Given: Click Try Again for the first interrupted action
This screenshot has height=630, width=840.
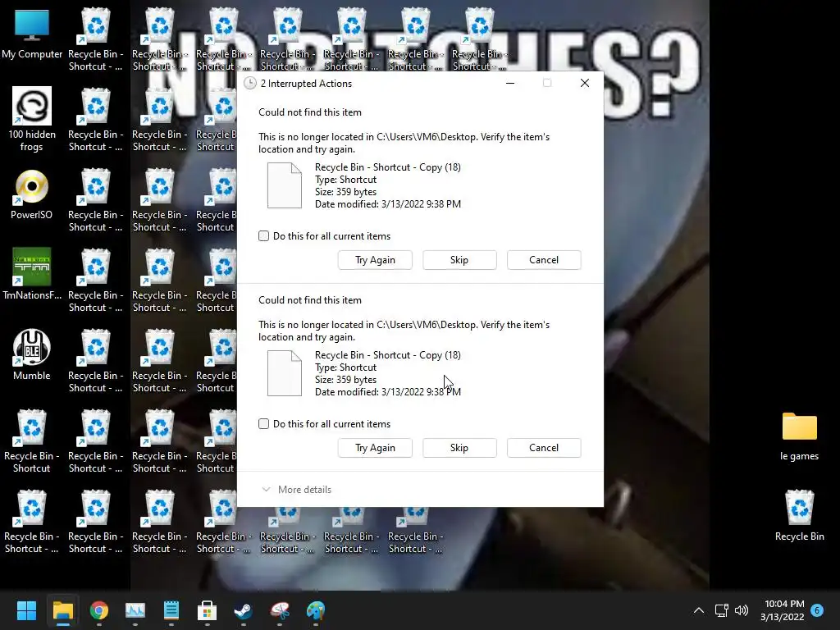Looking at the screenshot, I should point(375,260).
